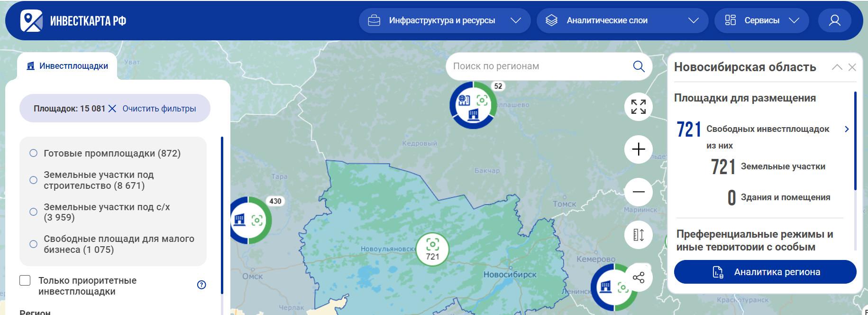
Task: Click the region panel scrollbar
Action: 855,141
